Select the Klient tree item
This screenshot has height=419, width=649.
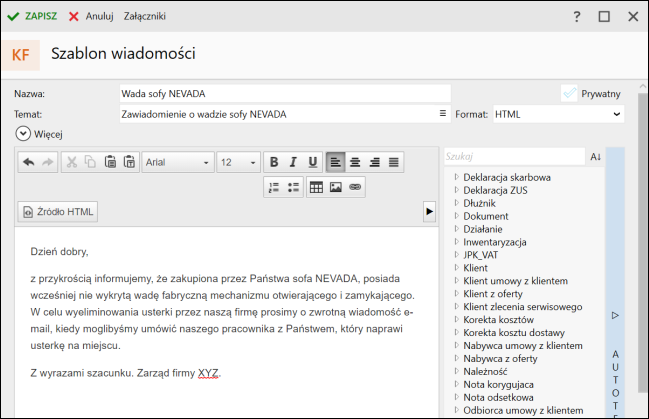point(475,268)
